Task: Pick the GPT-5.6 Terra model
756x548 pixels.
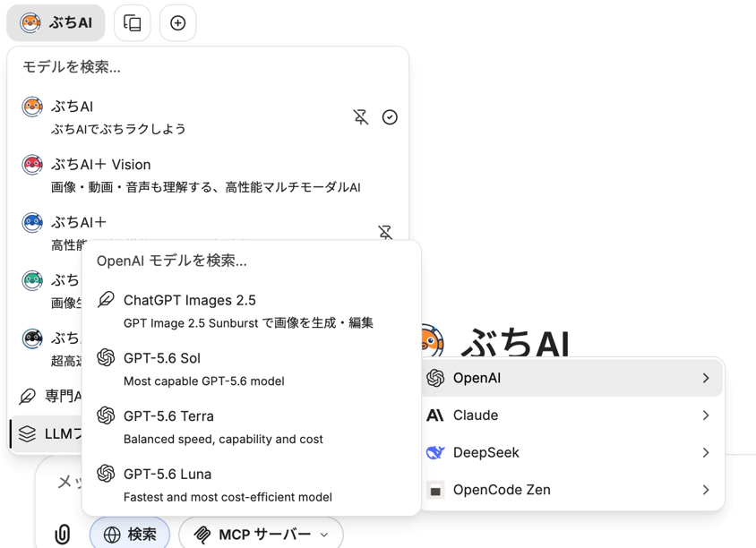Action: [251, 426]
